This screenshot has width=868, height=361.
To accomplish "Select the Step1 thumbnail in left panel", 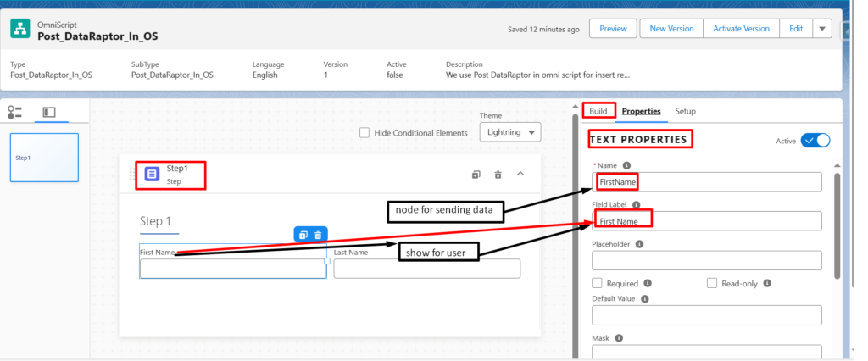I will pos(44,158).
